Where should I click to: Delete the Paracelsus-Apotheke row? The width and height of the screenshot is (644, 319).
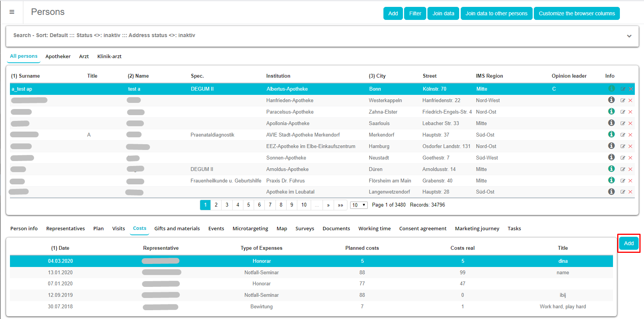(x=630, y=112)
